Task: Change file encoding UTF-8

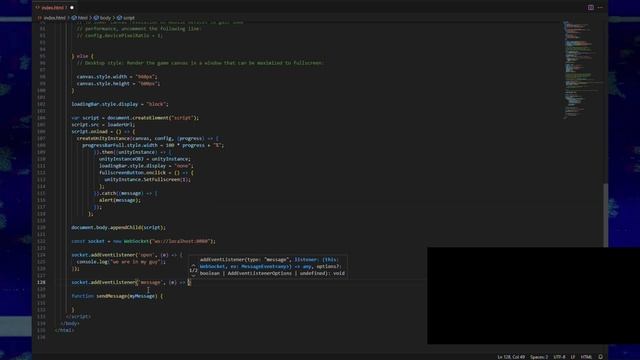Action: click(x=559, y=357)
